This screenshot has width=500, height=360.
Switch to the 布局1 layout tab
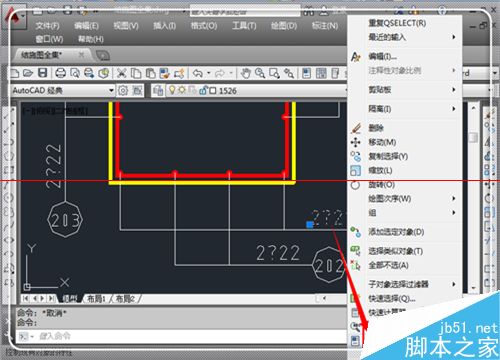pyautogui.click(x=96, y=299)
